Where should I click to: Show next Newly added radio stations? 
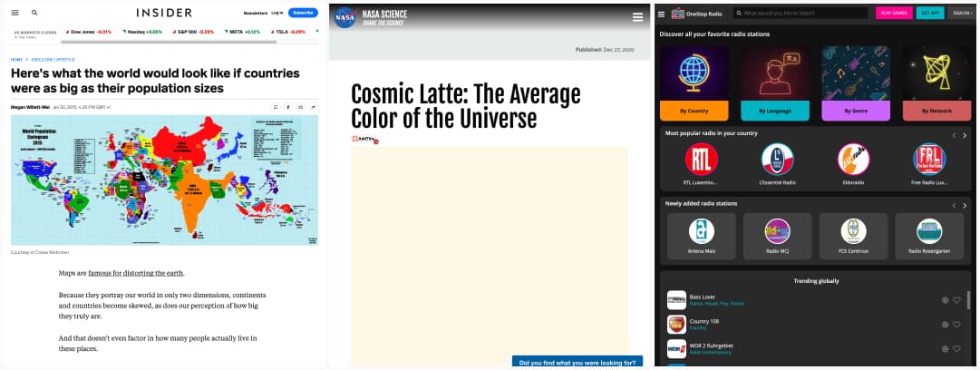[965, 206]
